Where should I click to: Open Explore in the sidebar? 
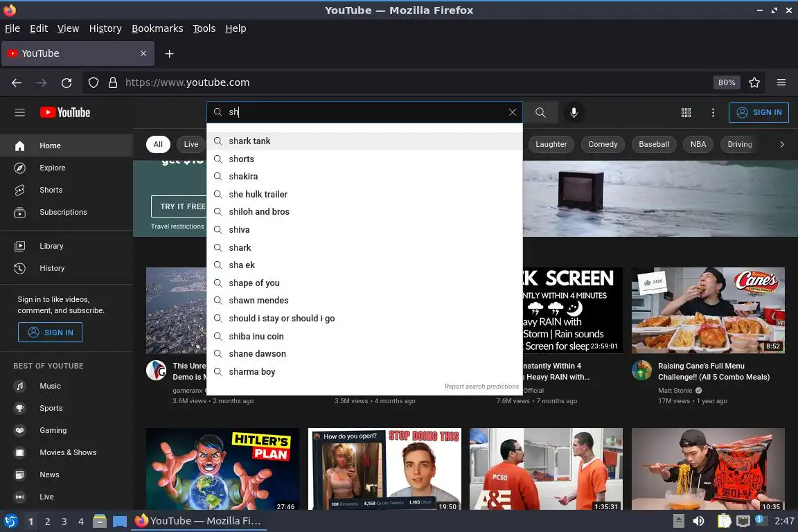coord(66,168)
